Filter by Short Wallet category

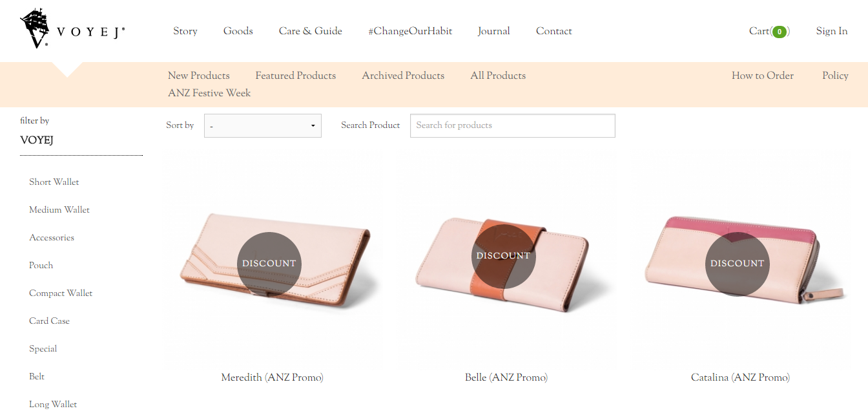pos(54,182)
